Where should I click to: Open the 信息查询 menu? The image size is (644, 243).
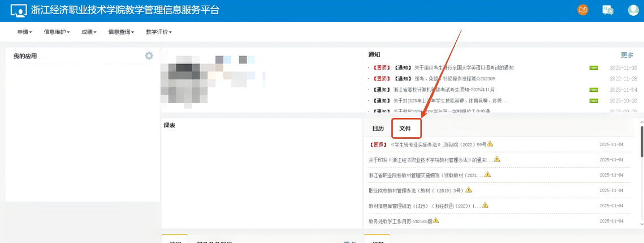point(121,32)
